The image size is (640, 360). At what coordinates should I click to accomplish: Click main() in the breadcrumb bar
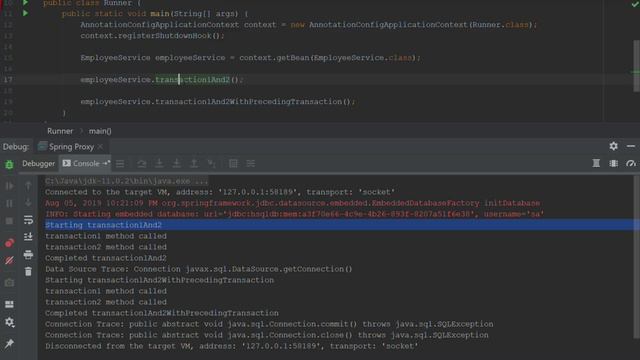coord(100,131)
